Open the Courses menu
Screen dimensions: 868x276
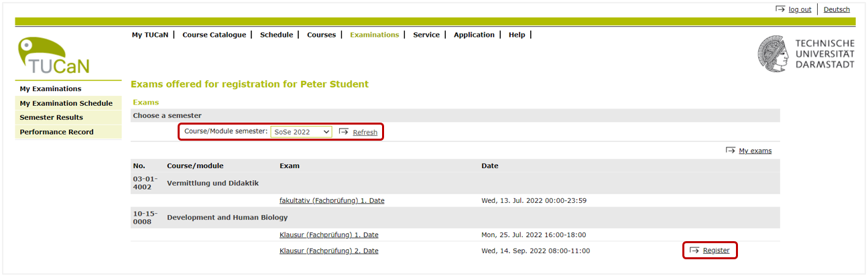tap(321, 35)
